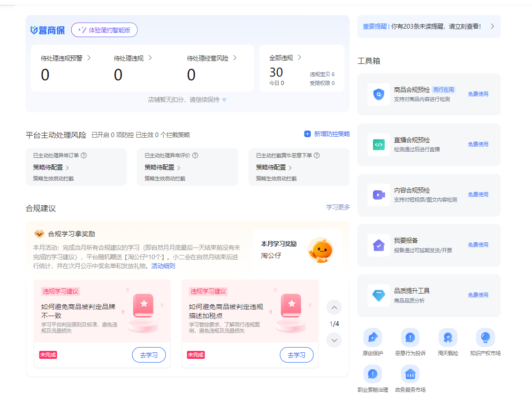The width and height of the screenshot is (532, 403).
Task: Click the 原创保护 icon
Action: pos(372,337)
